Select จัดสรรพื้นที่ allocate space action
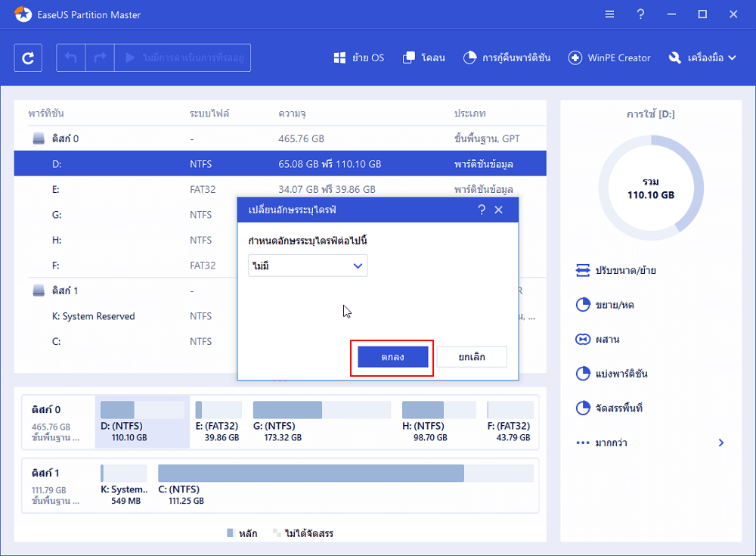The height and width of the screenshot is (556, 756). [609, 408]
